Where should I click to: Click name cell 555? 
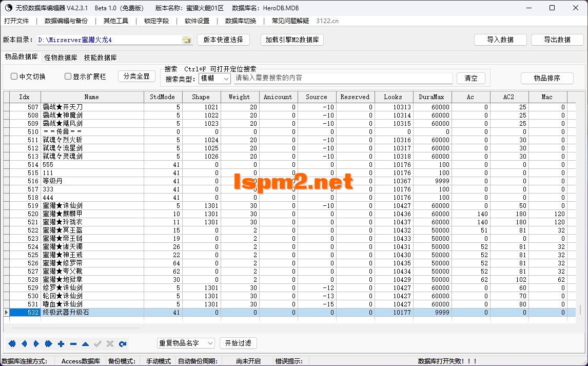tap(92, 165)
